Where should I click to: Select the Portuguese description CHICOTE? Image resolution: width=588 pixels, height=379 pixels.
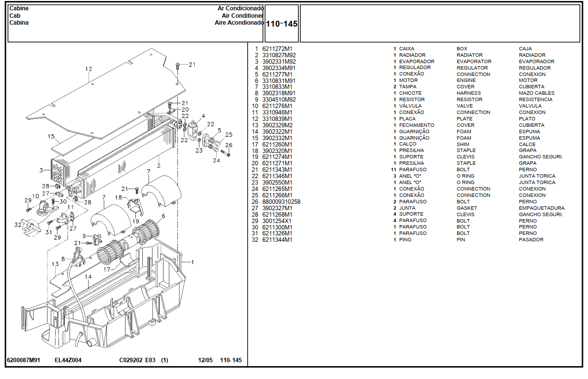coord(410,93)
